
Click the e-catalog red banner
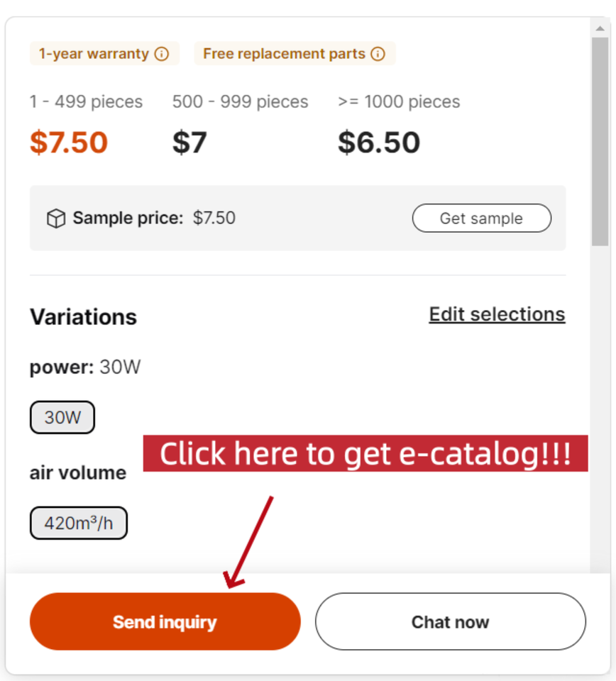[365, 453]
